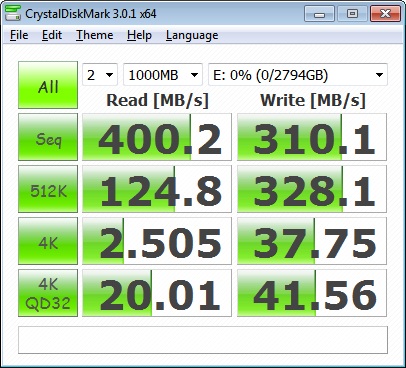Image resolution: width=406 pixels, height=368 pixels.
Task: Click 4K write result 37.75
Action: [x=312, y=241]
